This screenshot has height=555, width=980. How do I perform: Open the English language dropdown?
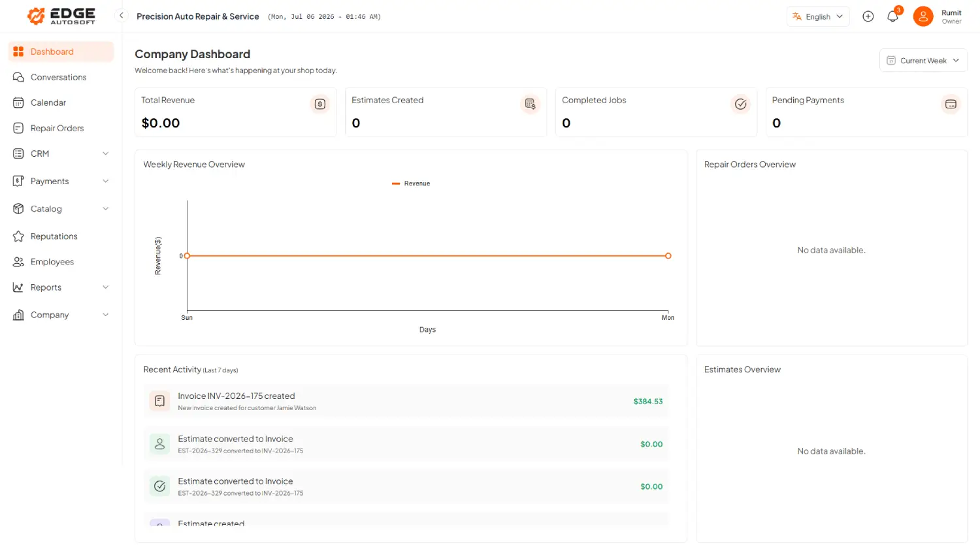point(818,16)
